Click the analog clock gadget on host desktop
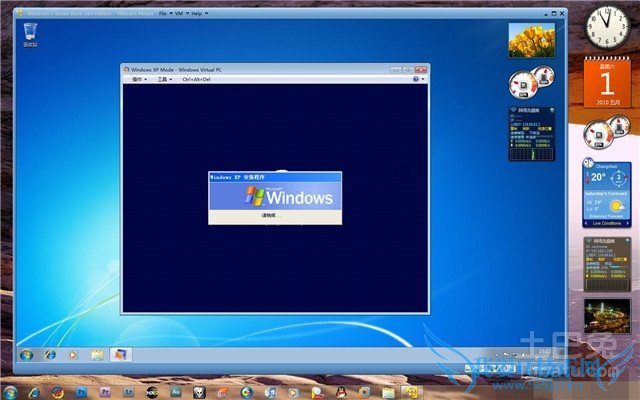 [608, 28]
